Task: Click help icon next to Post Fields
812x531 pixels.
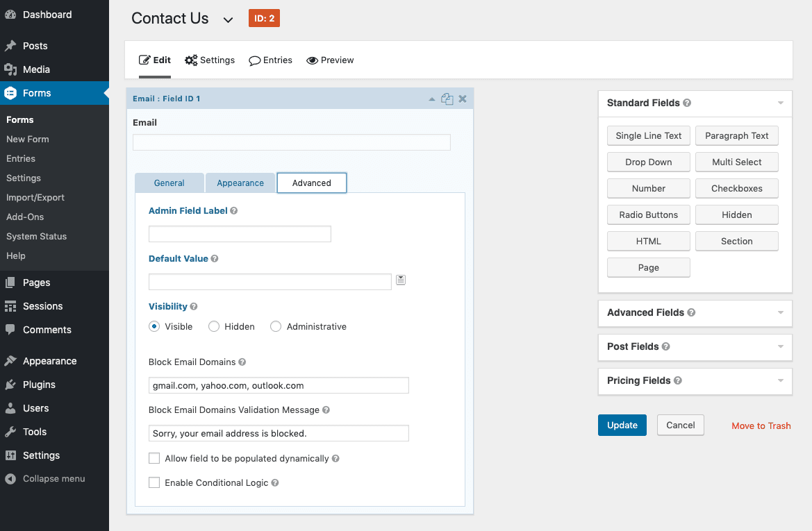Action: pos(666,347)
